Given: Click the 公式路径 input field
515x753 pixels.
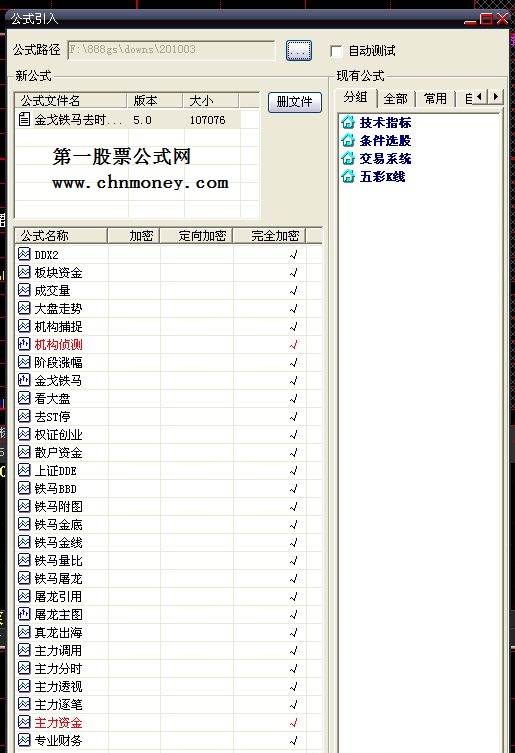Looking at the screenshot, I should point(171,50).
